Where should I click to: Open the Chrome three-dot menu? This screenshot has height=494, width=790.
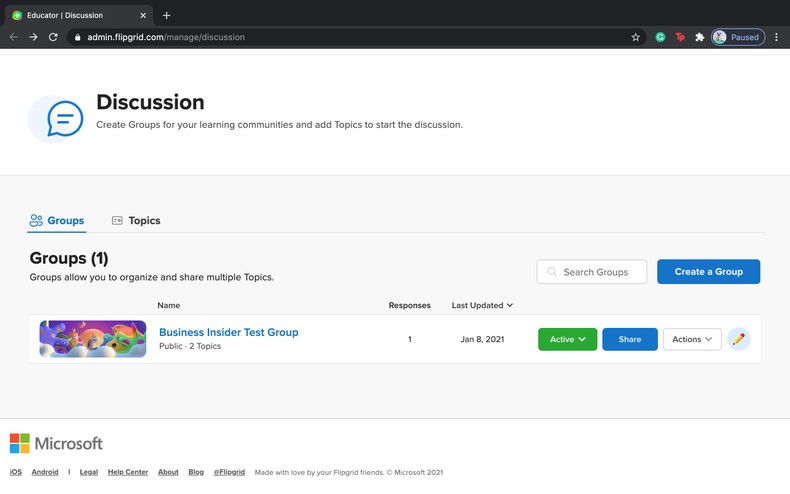coord(777,37)
